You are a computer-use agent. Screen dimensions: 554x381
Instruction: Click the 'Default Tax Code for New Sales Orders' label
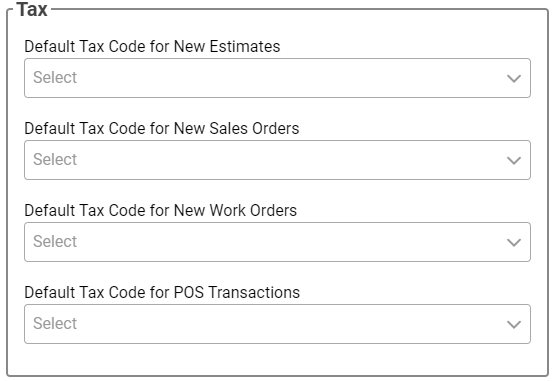[162, 128]
